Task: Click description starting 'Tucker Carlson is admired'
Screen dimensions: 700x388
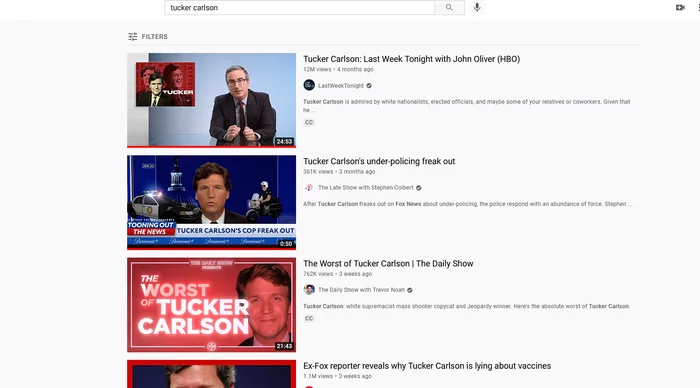Action: point(467,106)
